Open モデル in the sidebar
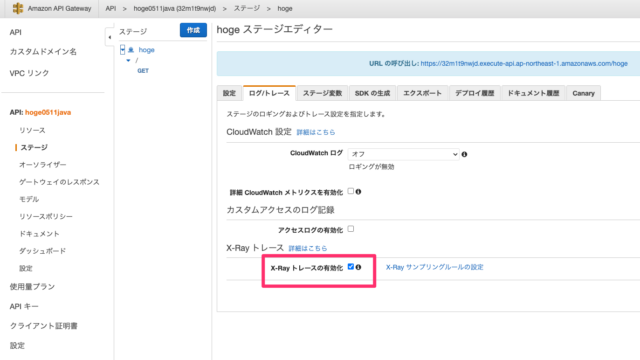 click(x=29, y=199)
